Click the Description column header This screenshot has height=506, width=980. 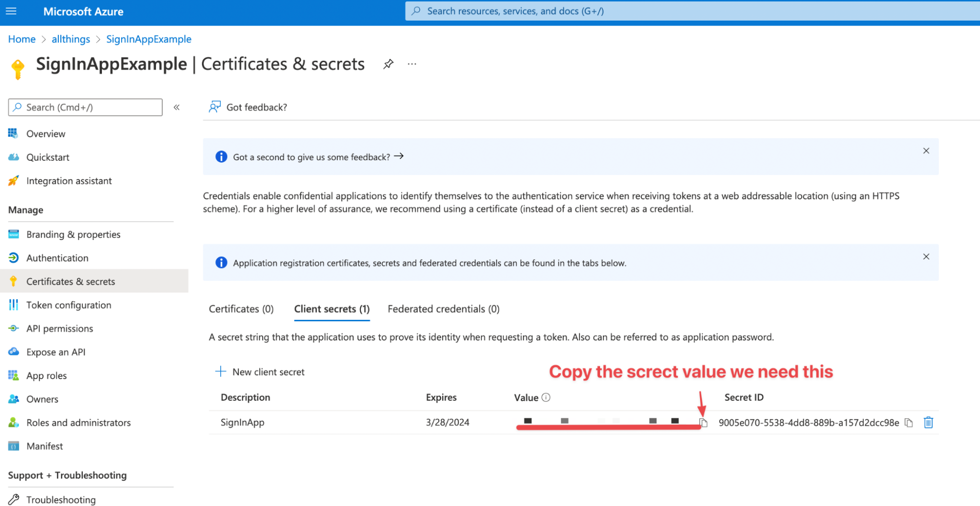(245, 397)
